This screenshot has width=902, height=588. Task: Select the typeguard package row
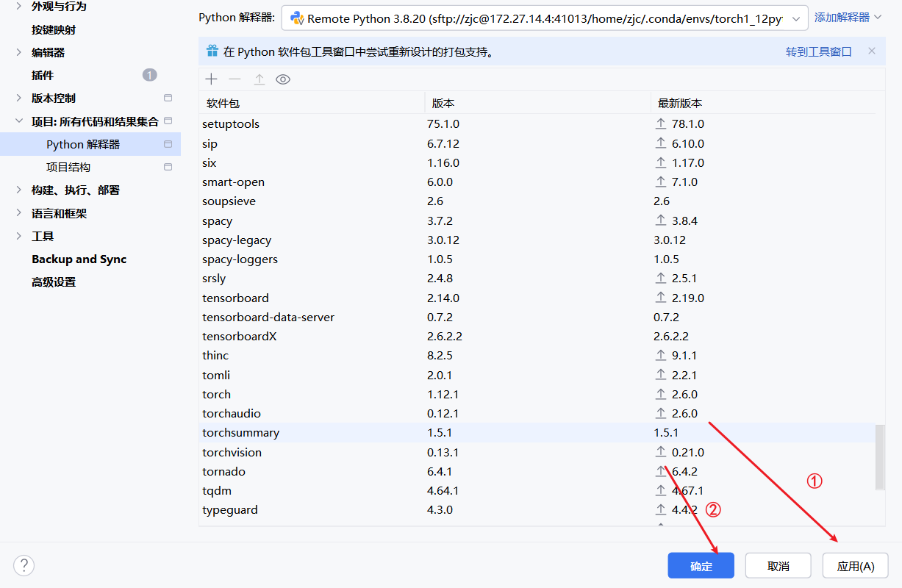pos(537,509)
